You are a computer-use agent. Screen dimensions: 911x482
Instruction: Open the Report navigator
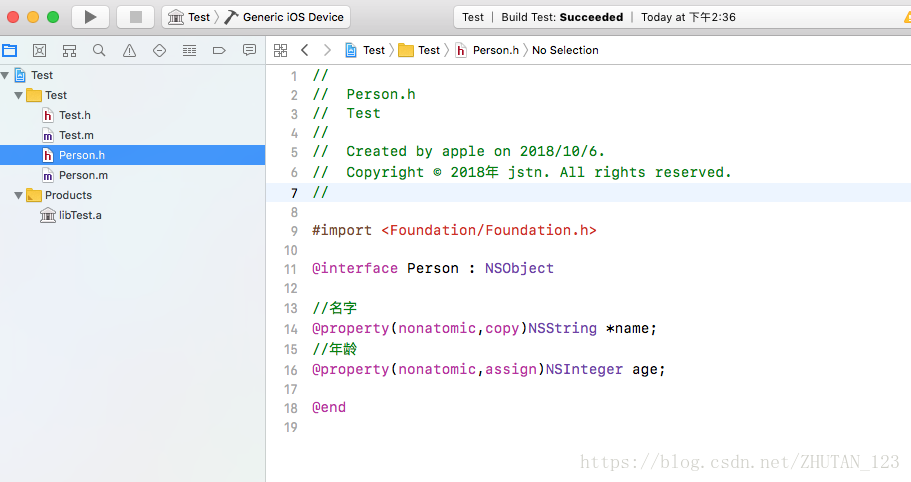tap(249, 51)
